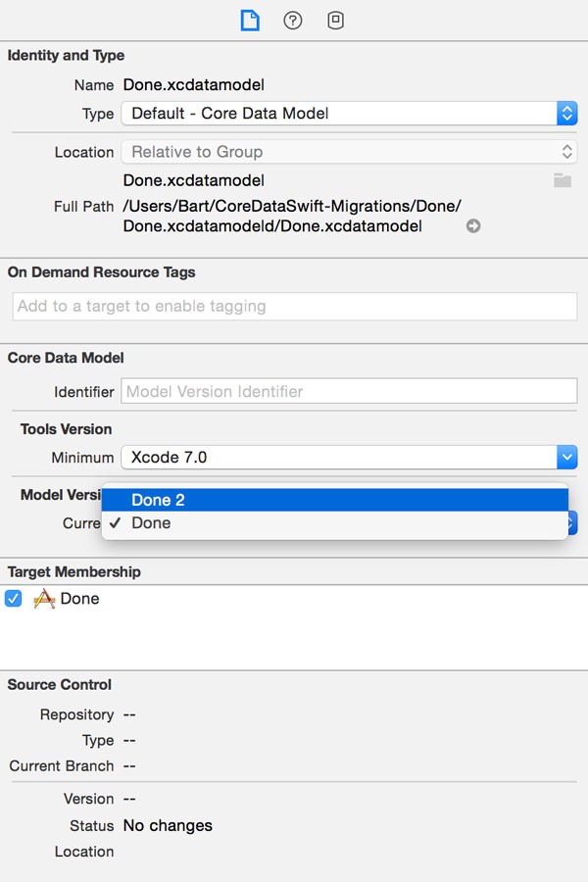Open the Data Model inspector tab
Screen dimensions: 588x882
pos(335,21)
